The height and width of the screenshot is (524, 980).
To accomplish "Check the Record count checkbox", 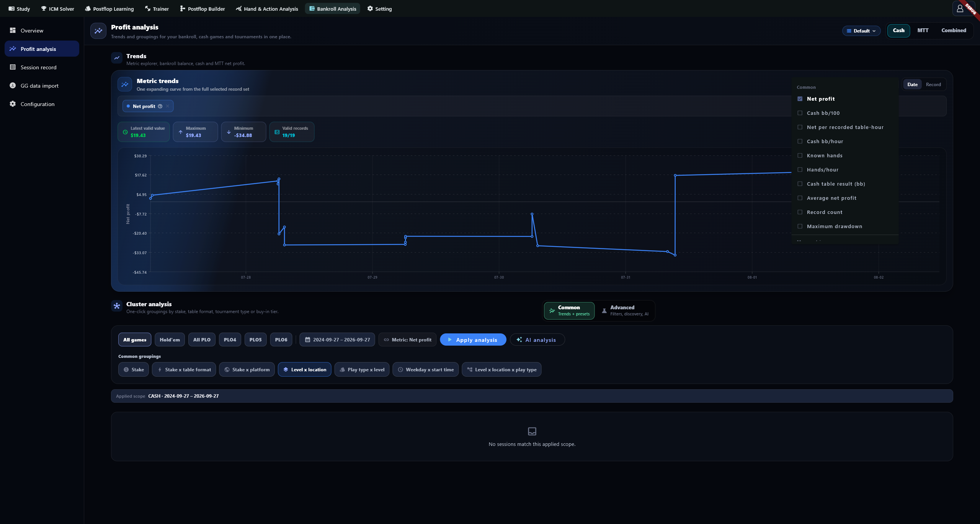I will click(x=800, y=212).
